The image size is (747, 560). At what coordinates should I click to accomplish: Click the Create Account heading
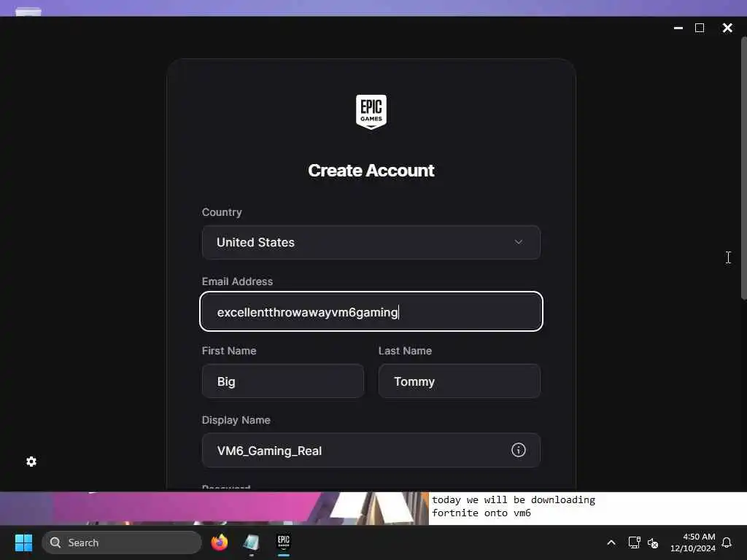(371, 171)
